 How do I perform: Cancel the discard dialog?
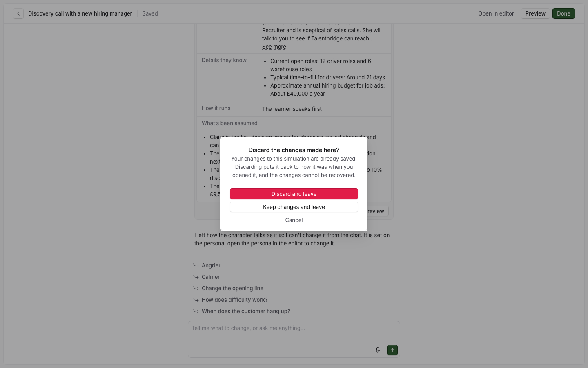point(294,220)
